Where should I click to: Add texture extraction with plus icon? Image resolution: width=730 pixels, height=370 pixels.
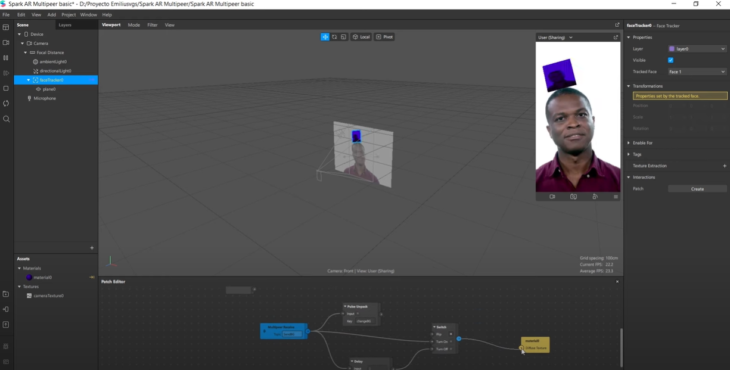724,166
